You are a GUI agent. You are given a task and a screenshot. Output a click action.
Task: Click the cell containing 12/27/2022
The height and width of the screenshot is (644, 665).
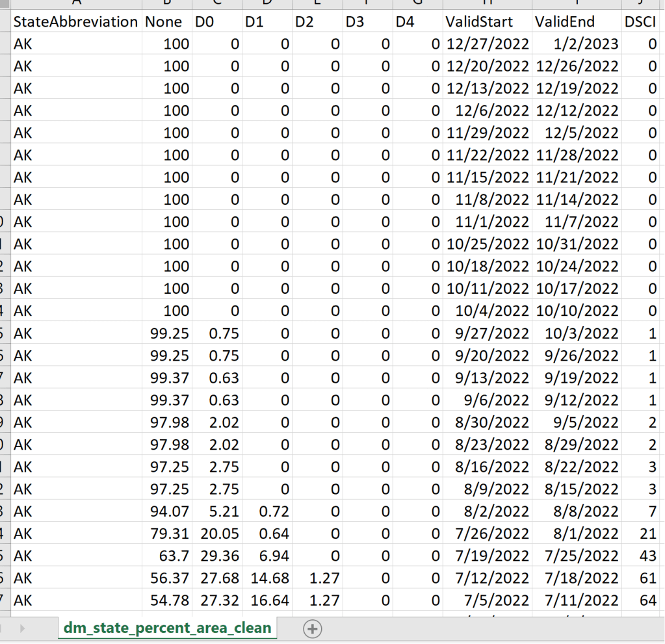pyautogui.click(x=488, y=44)
